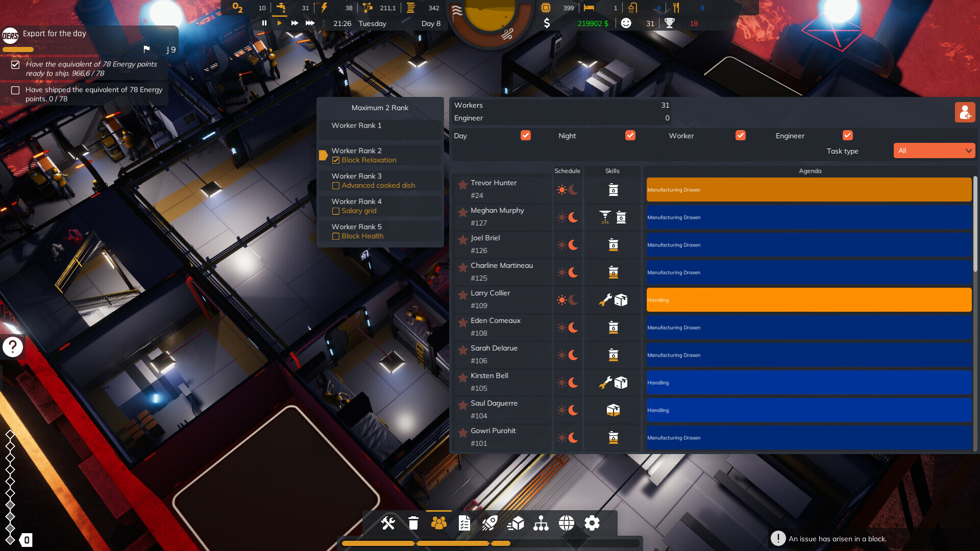Open the objectives list icon
Viewport: 980px width, 551px height.
464,523
